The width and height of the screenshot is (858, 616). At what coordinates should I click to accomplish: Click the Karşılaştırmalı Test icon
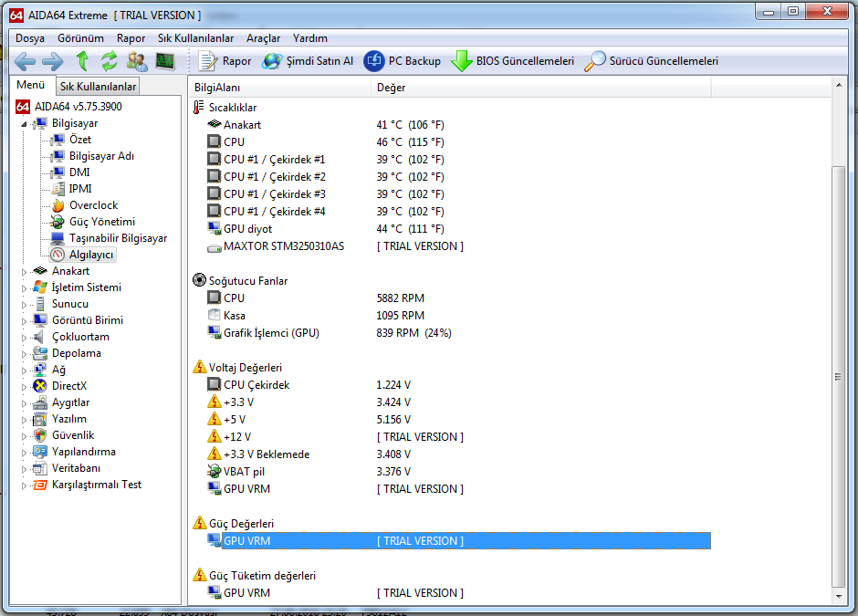[40, 485]
